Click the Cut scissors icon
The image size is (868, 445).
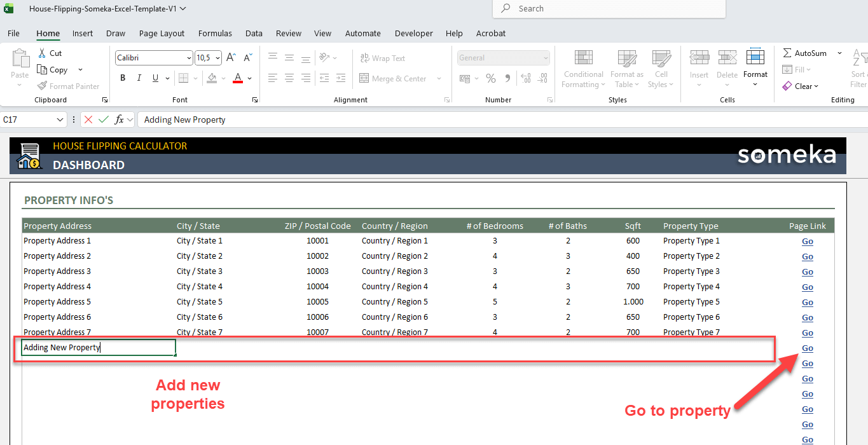pos(42,53)
